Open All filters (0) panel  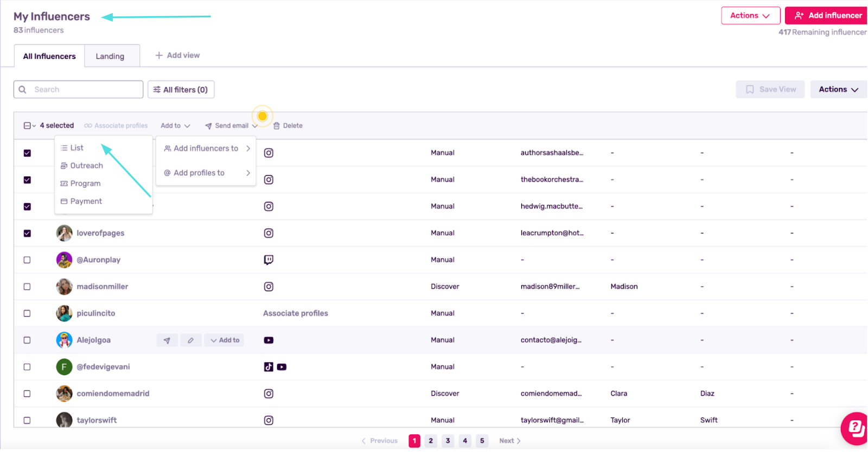pyautogui.click(x=181, y=90)
